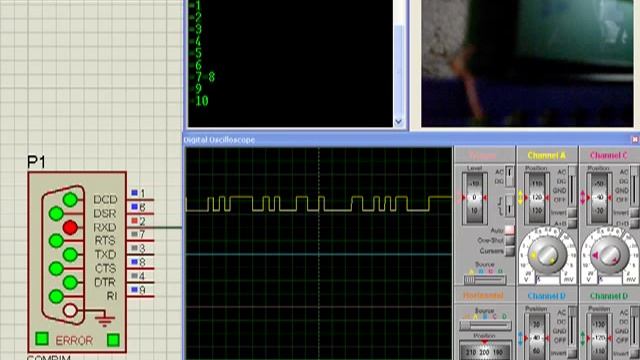This screenshot has height=360, width=640.
Task: Click the Channel D coupling selector slider
Action: [x=635, y=326]
